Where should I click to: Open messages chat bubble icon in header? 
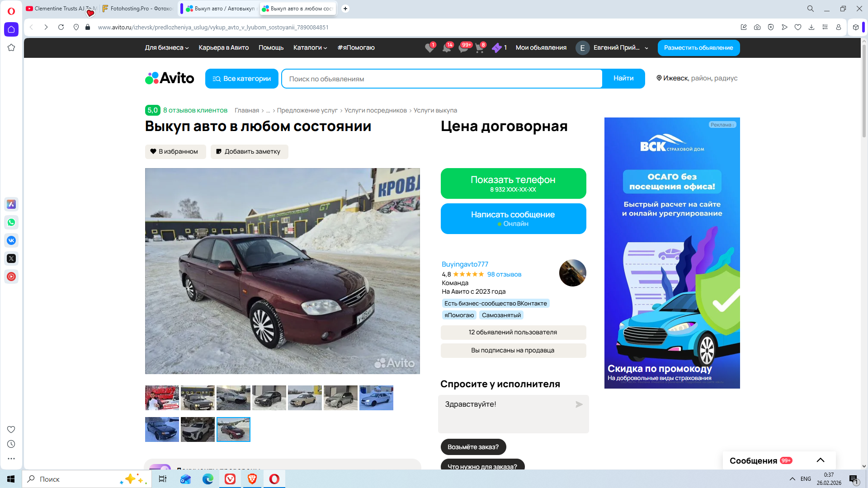coord(463,48)
